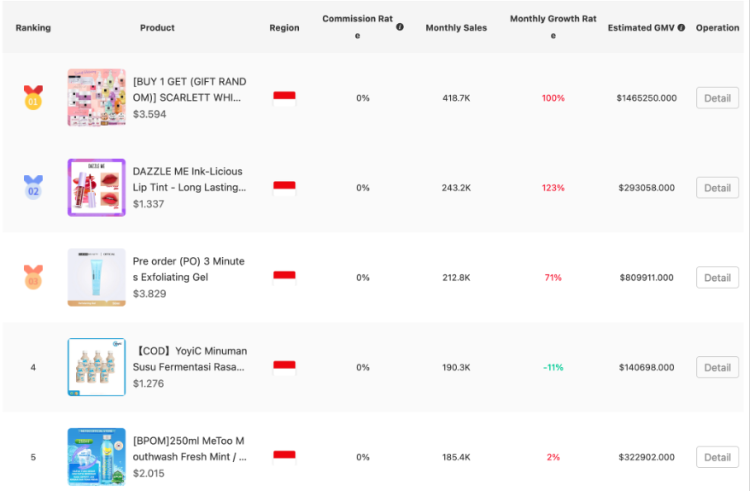
Task: Open the DAZZLE ME Ink-Licious product title
Action: [189, 179]
